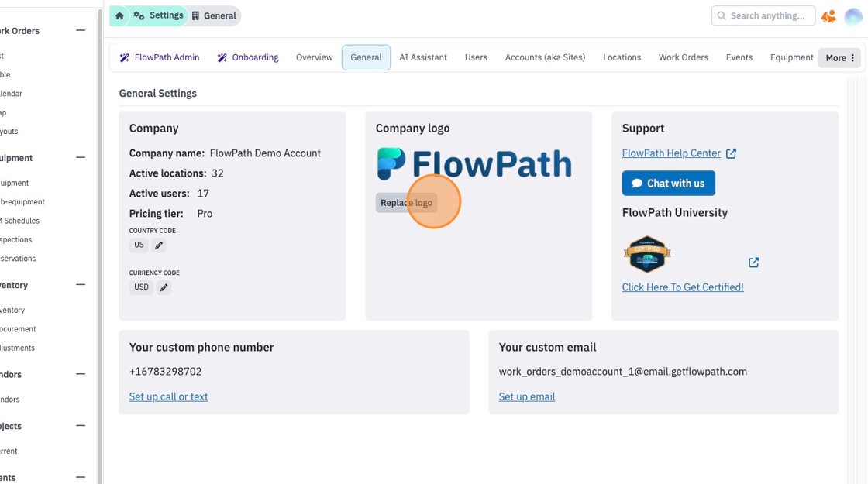Viewport: 868px width, 484px height.
Task: Select the General tab
Action: [366, 57]
